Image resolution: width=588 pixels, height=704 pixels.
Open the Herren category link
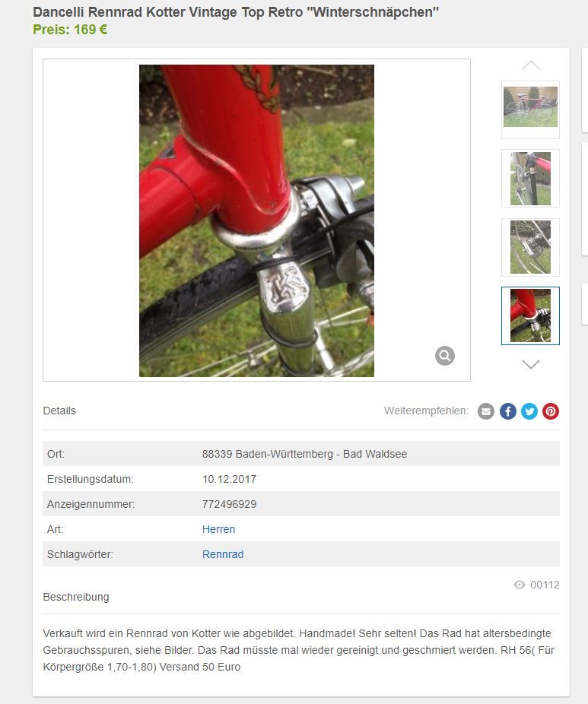[x=218, y=529]
